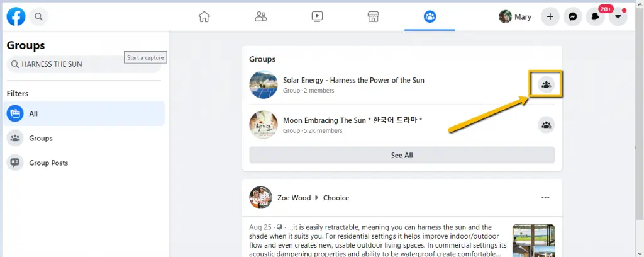Switch to the Groups tab in navbar
Screen dimensions: 644x257
click(x=430, y=16)
